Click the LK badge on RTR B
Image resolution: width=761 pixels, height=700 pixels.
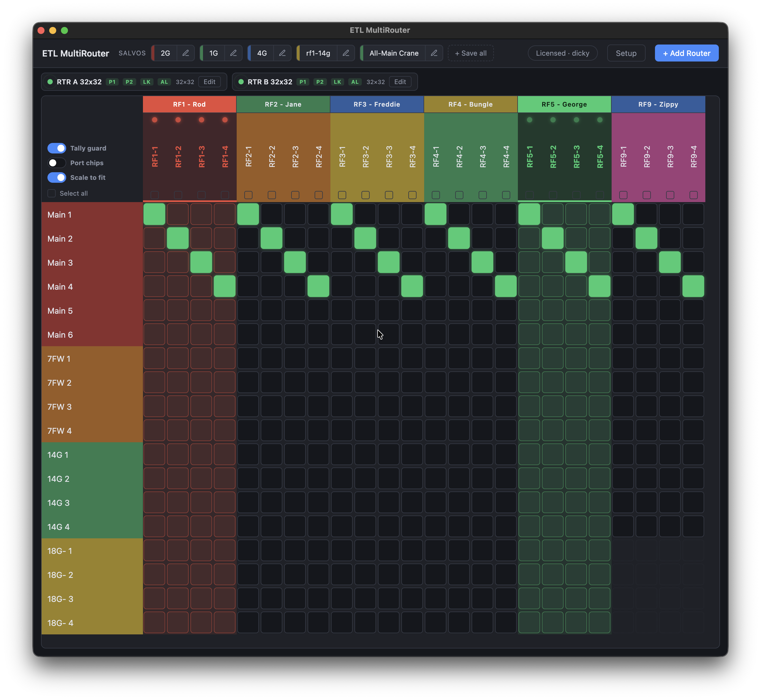pyautogui.click(x=337, y=82)
